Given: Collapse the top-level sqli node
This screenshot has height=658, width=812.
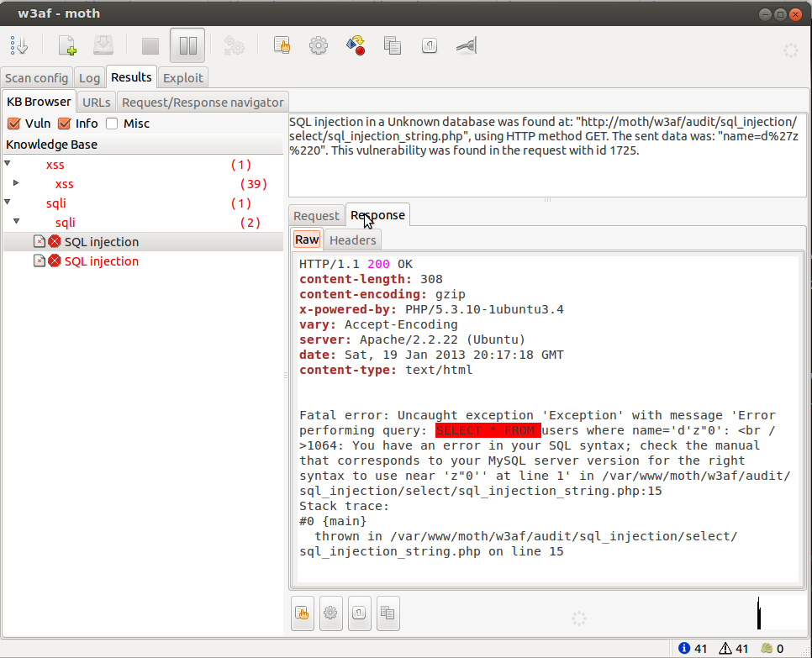Looking at the screenshot, I should coord(8,203).
